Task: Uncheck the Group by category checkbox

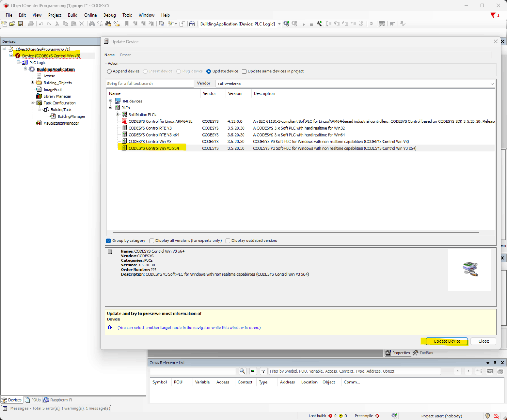Action: coord(109,241)
